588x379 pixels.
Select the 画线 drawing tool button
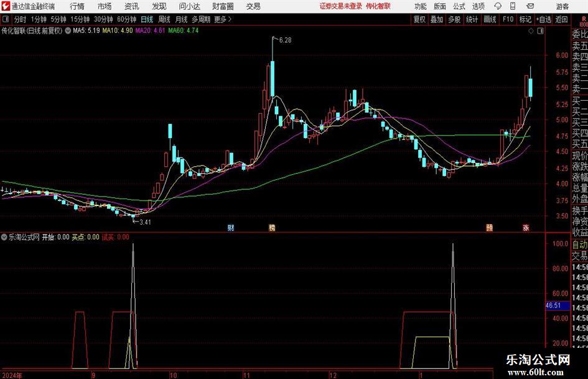pos(490,19)
